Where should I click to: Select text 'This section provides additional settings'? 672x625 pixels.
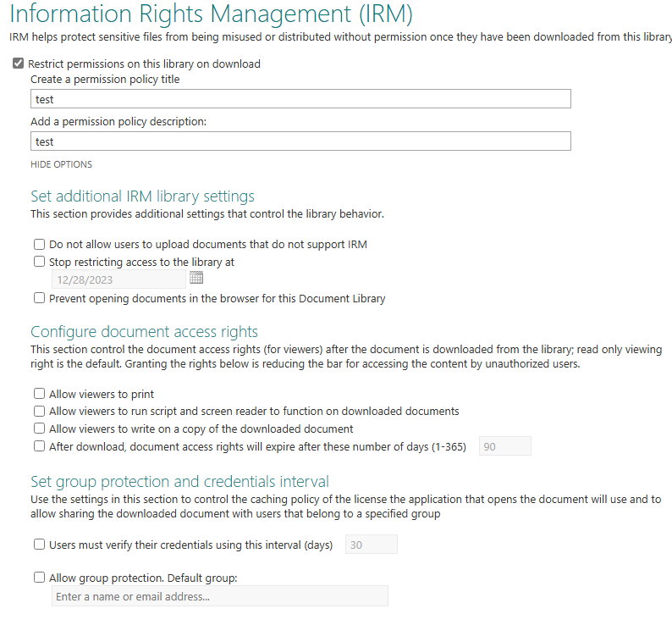click(139, 214)
